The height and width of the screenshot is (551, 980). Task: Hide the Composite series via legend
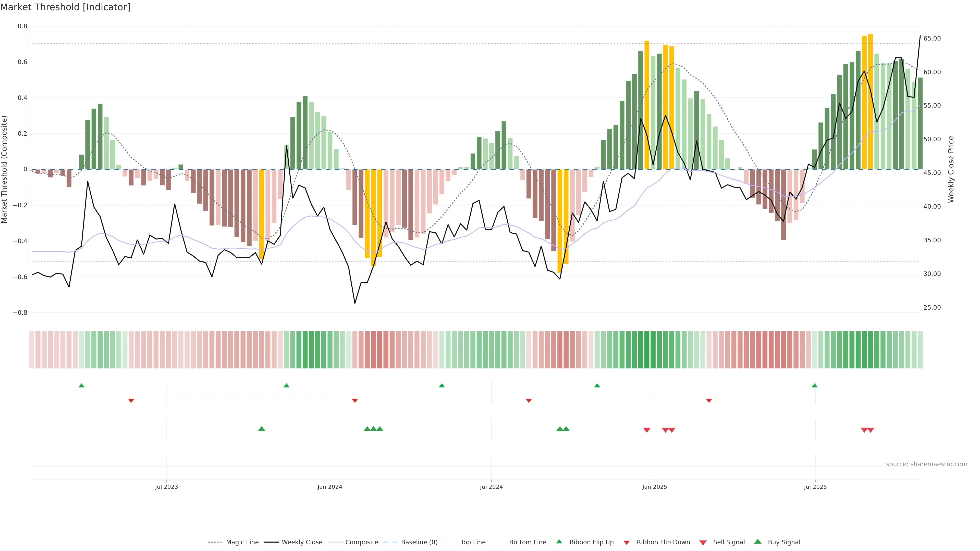tap(361, 542)
